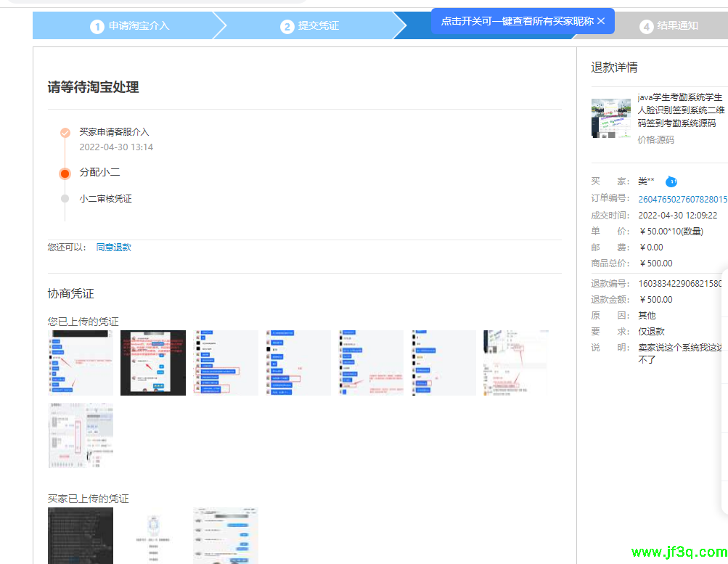Open fifth seller evidence thumbnail
The height and width of the screenshot is (564, 728).
click(371, 363)
